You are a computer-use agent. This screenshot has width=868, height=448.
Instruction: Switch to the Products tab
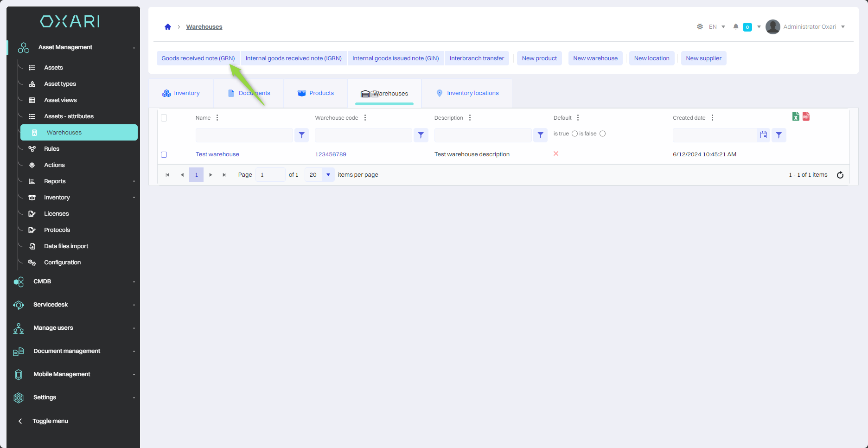[316, 93]
